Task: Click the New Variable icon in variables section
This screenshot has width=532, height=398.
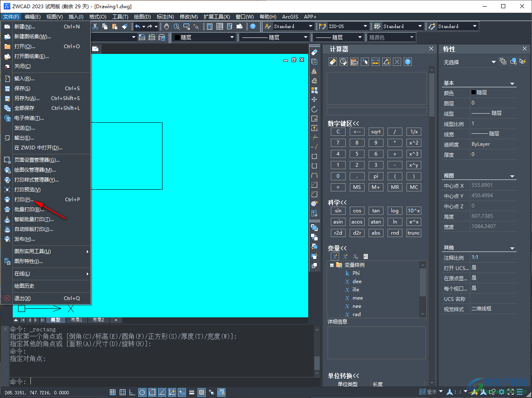Action: [x=335, y=256]
